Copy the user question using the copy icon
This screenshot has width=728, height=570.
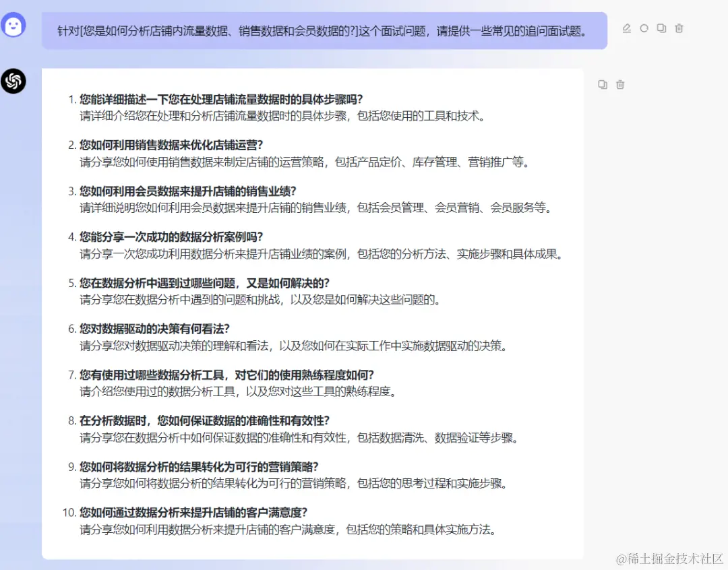pos(661,28)
